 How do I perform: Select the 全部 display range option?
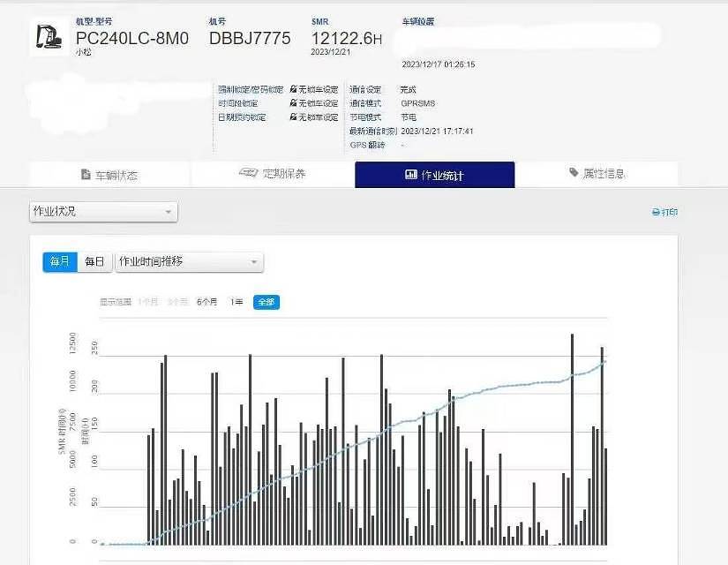266,302
